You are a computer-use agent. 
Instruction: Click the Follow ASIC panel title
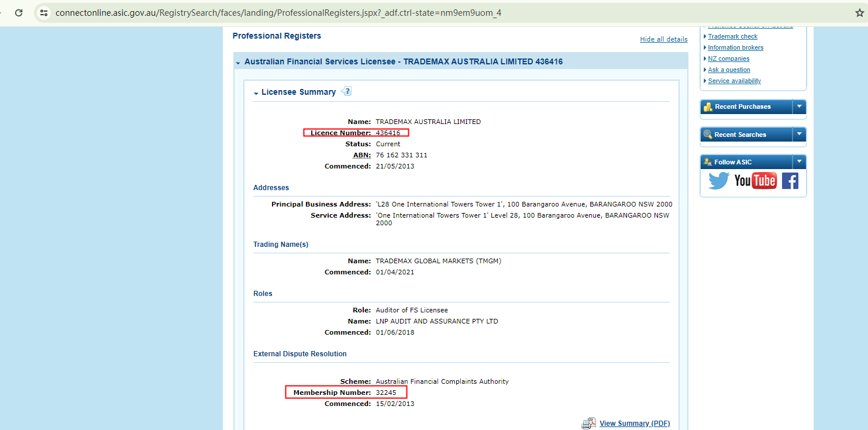(x=733, y=162)
